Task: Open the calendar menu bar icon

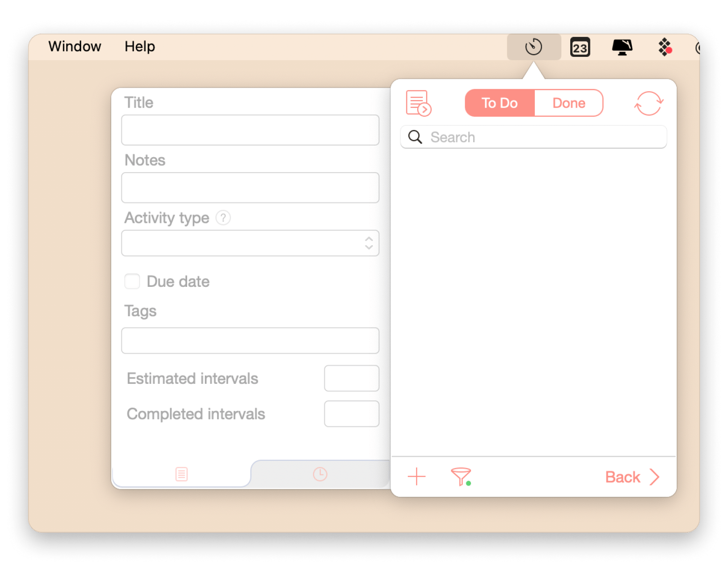Action: pyautogui.click(x=580, y=47)
